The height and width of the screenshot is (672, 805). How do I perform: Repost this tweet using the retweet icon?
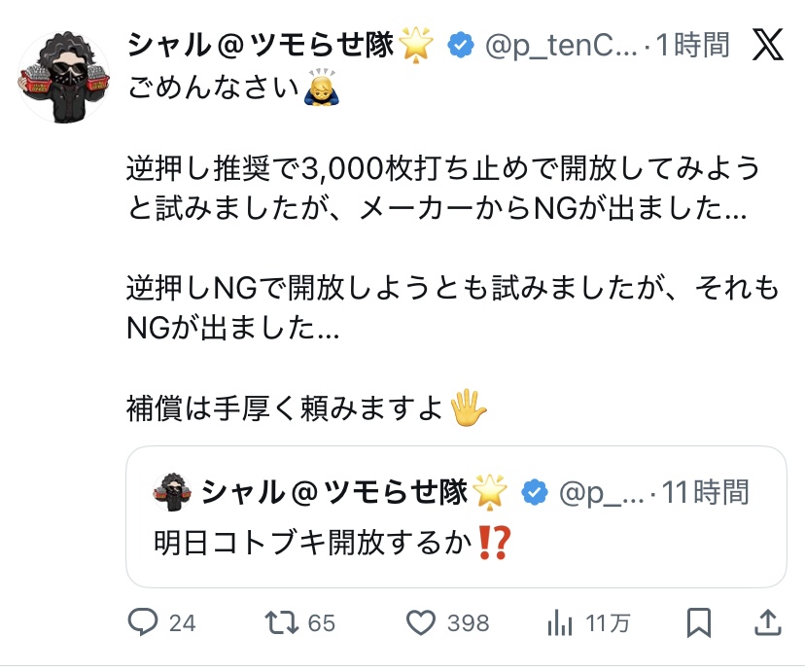pyautogui.click(x=281, y=622)
